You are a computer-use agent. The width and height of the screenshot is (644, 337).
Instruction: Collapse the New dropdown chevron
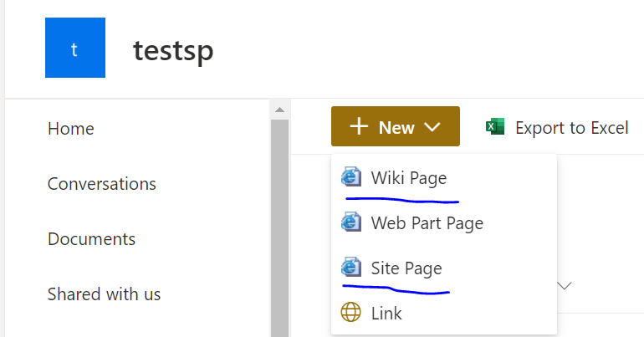point(432,127)
